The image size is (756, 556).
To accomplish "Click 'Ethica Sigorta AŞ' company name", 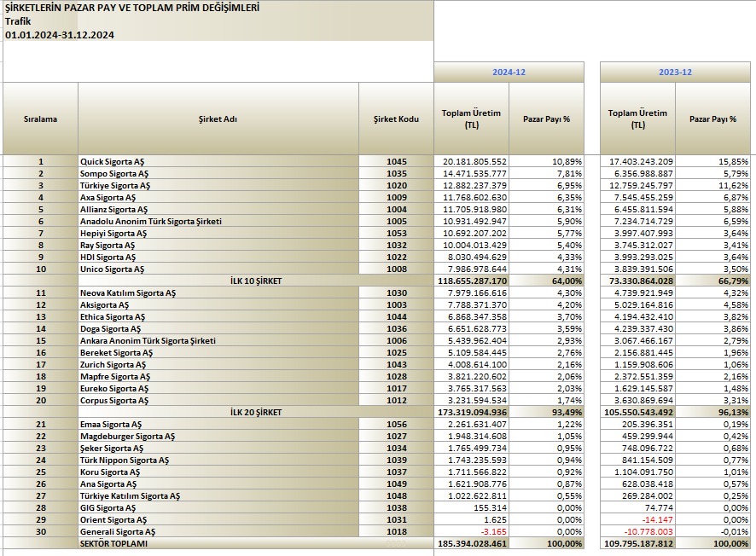I will [x=218, y=316].
